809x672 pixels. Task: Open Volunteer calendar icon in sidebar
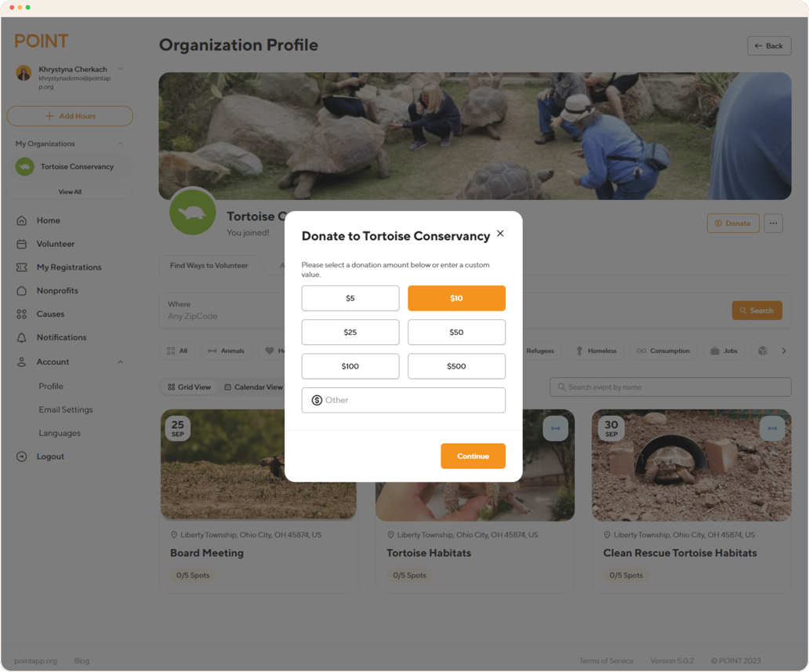[x=22, y=244]
